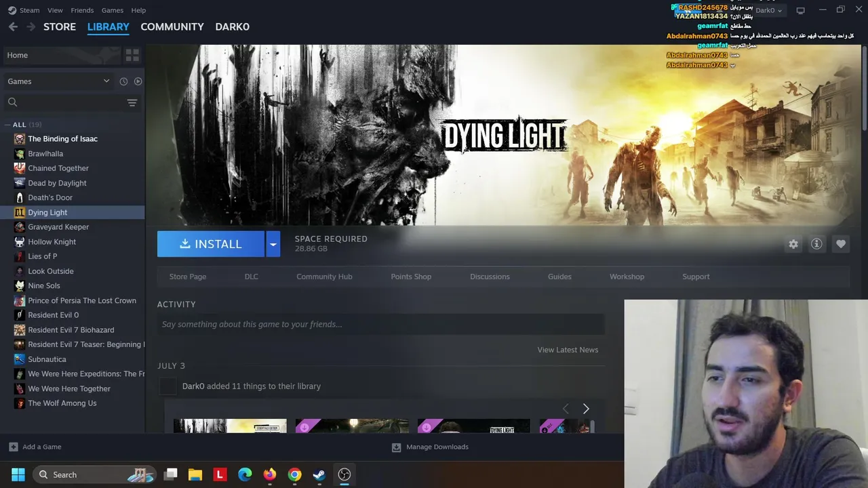Open the Support link
Screen dimensions: 868x488
click(x=696, y=277)
